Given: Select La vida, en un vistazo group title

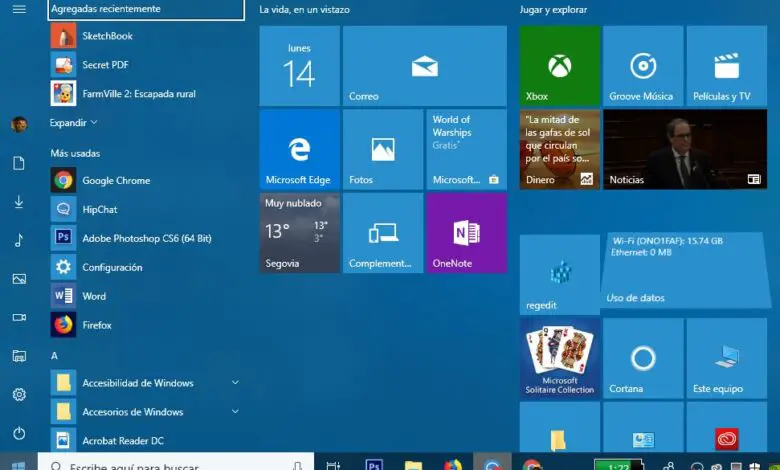Looking at the screenshot, I should [304, 9].
